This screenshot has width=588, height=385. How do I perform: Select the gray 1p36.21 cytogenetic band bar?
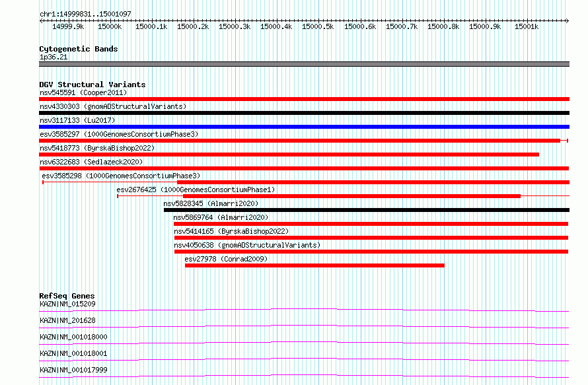tap(304, 64)
